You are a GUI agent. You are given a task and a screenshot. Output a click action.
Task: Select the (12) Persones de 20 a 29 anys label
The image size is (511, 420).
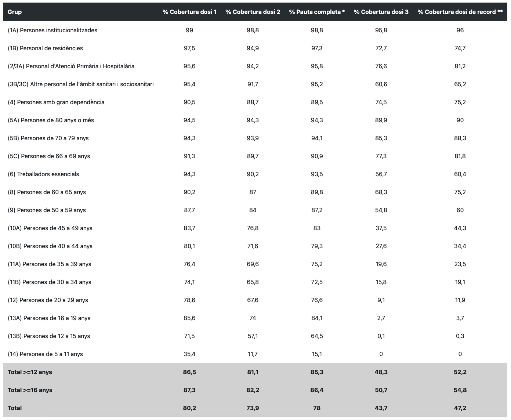click(x=48, y=300)
